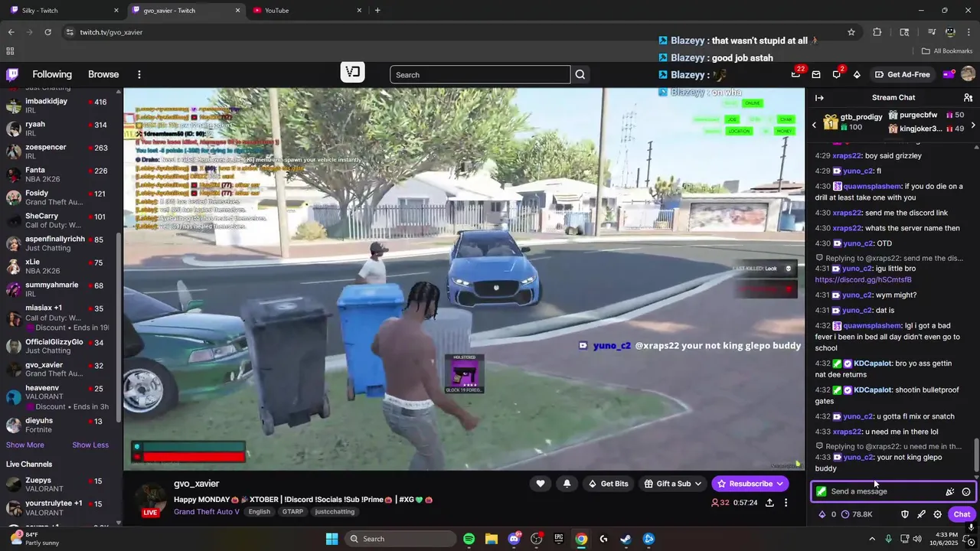Click the sword moderator tools icon
Screen dimensions: 980x551
[x=921, y=514]
